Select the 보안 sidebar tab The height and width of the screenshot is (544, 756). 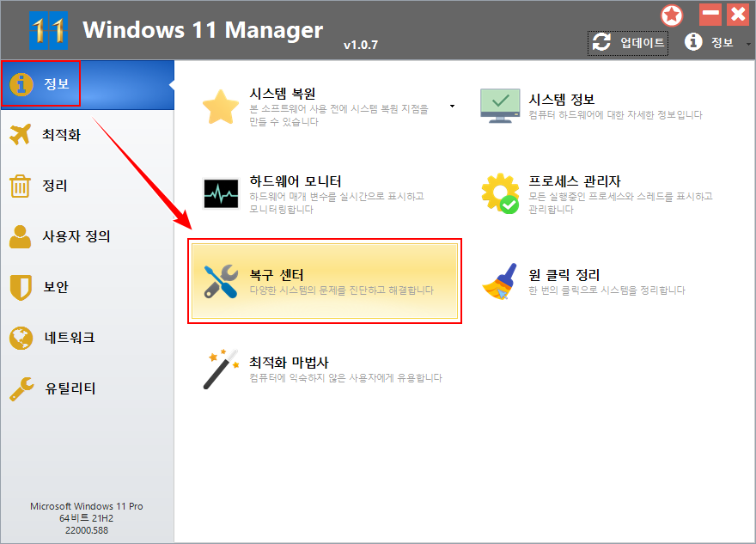click(88, 287)
